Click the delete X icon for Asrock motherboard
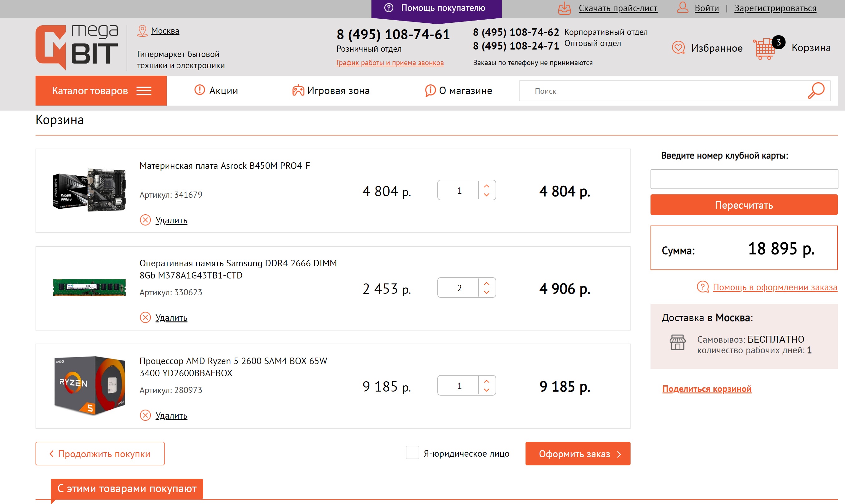Screen dimensions: 845x504 pyautogui.click(x=146, y=220)
